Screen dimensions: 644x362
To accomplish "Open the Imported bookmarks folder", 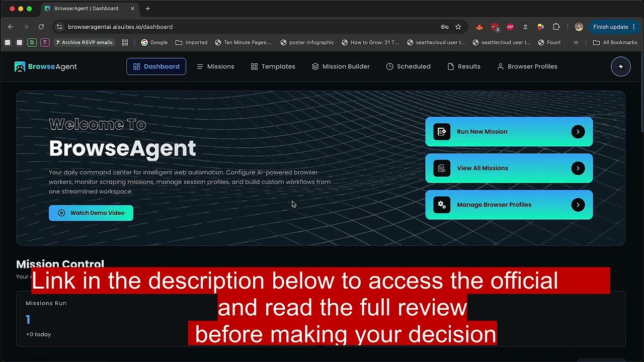I will click(191, 43).
